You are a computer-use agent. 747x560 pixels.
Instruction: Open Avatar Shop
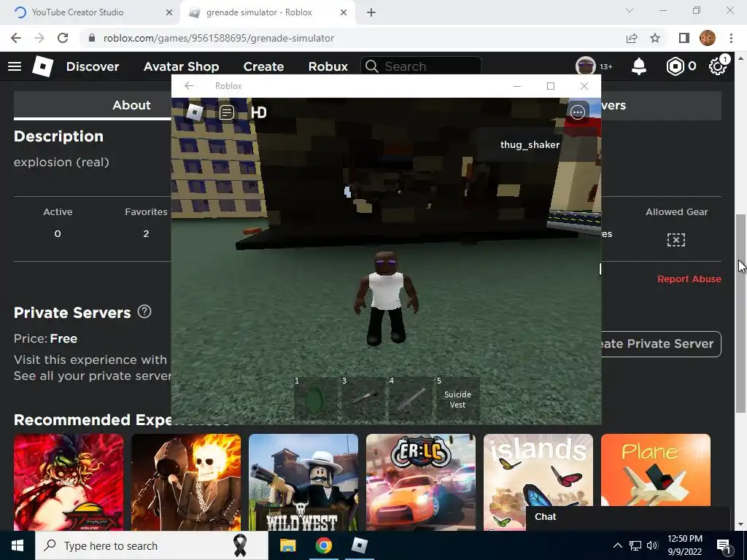182,66
